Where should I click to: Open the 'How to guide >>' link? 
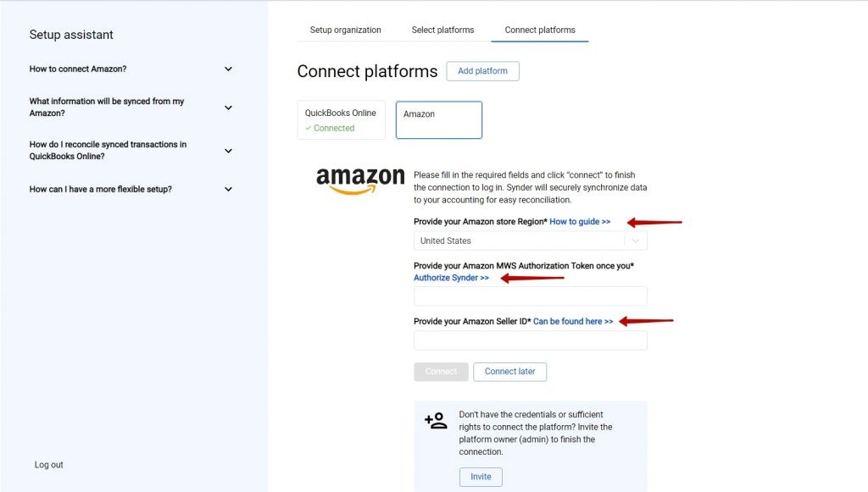[580, 222]
